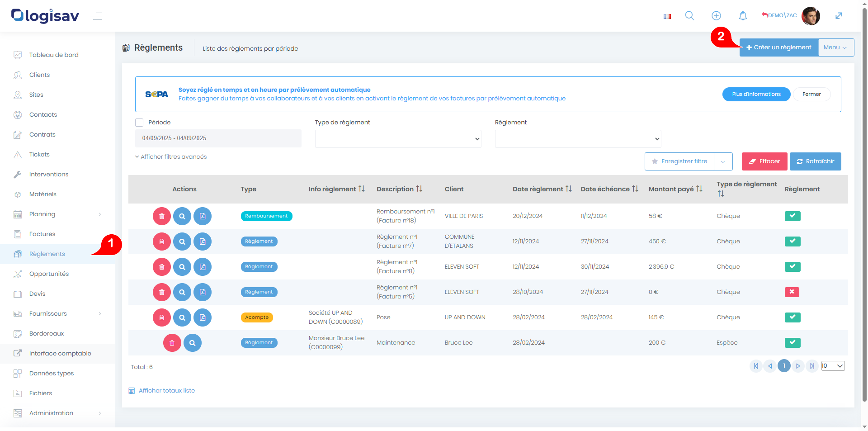Click the French flag language icon
The image size is (868, 431).
pos(667,16)
